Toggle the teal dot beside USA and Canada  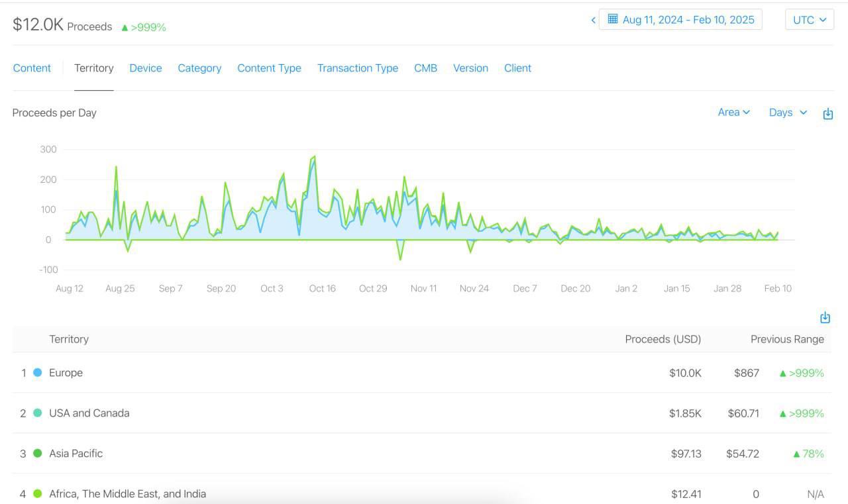[38, 413]
